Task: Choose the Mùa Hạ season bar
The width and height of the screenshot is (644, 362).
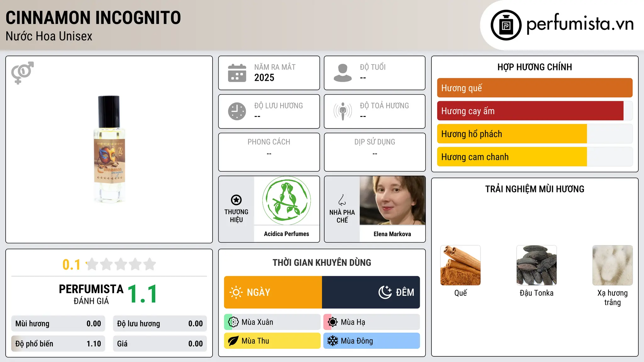Action: 372,322
